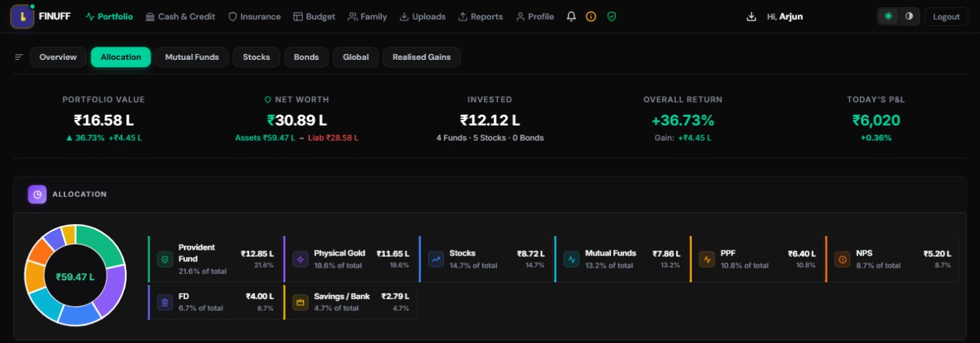Screen dimensions: 980x343
Task: Click the purple Allocation pie icon
Action: click(x=37, y=194)
